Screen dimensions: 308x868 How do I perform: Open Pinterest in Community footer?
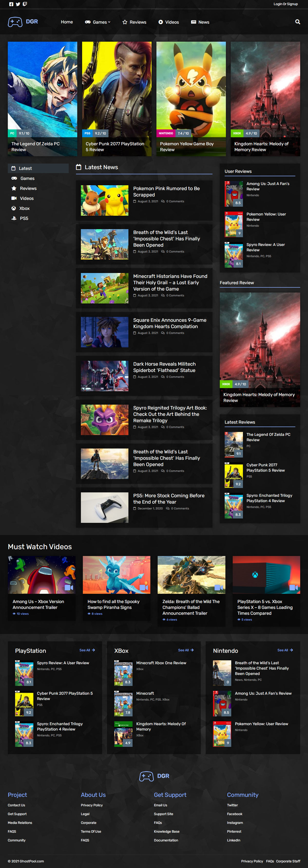tap(234, 832)
